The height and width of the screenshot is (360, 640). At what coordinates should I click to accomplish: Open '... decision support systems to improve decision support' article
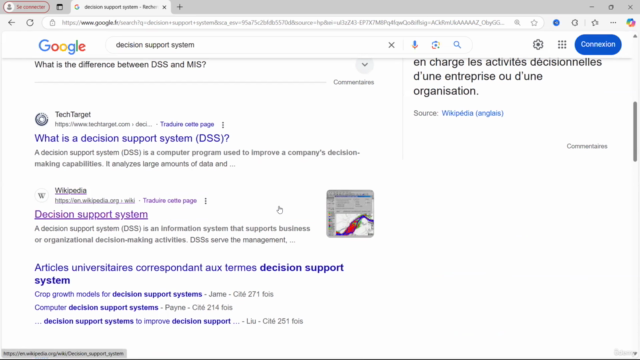137,321
